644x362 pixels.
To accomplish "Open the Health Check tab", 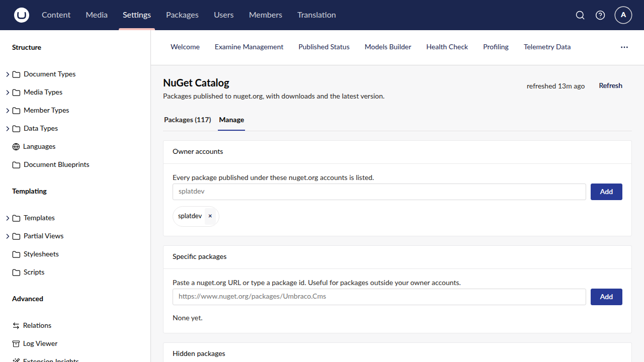I will (447, 47).
